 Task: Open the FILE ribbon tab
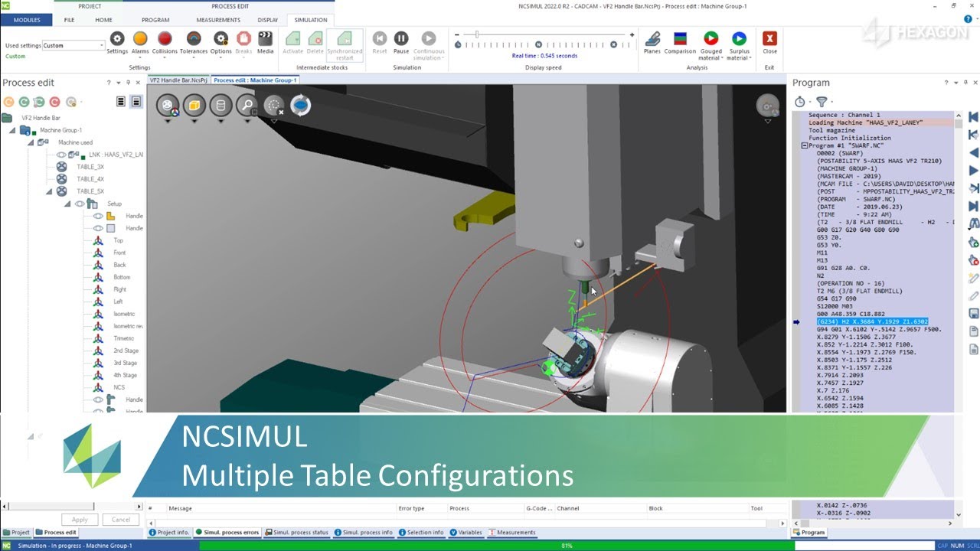coord(69,20)
